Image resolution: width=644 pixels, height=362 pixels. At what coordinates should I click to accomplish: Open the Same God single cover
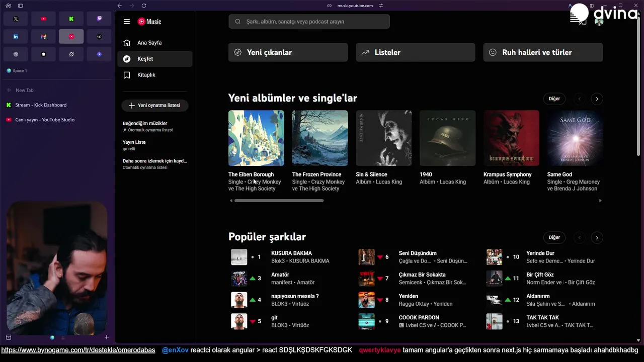[575, 138]
